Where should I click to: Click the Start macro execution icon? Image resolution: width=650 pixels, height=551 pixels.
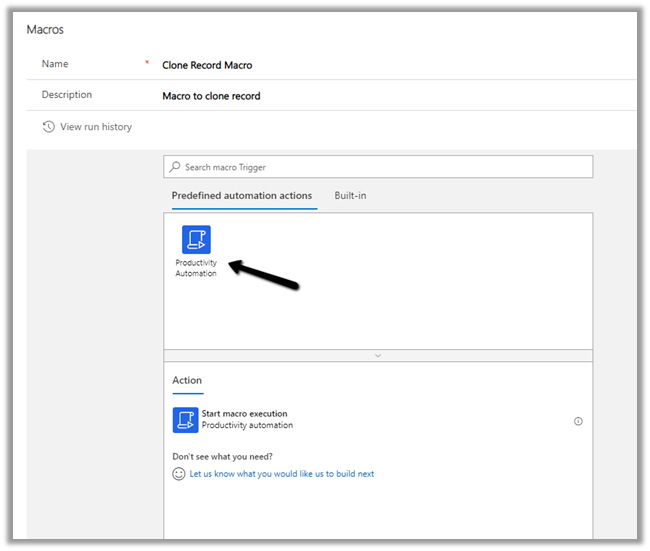tap(185, 420)
